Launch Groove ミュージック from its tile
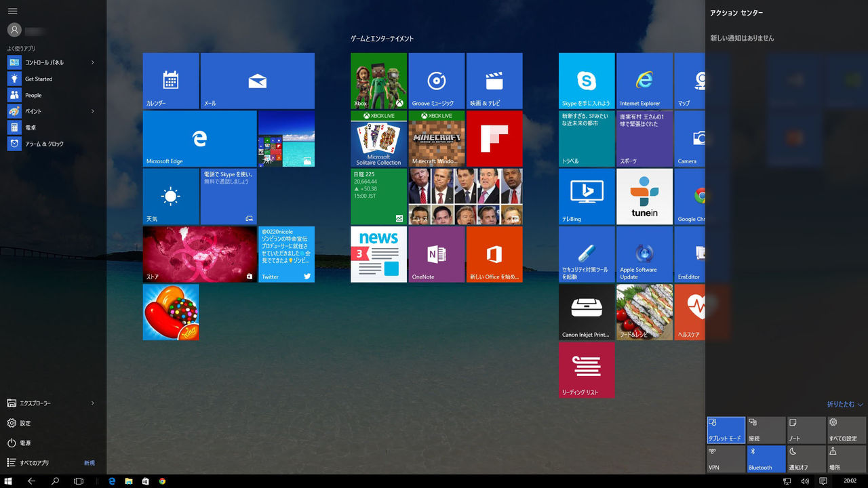 click(436, 80)
